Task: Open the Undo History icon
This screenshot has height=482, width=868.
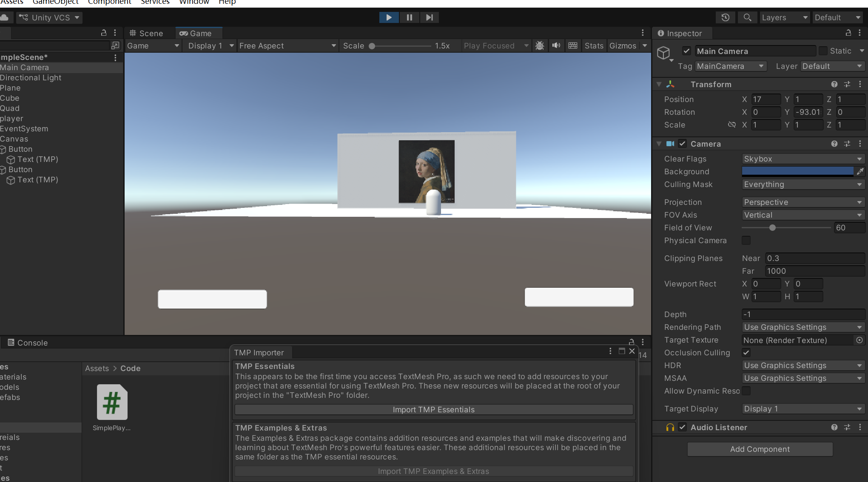Action: (726, 17)
